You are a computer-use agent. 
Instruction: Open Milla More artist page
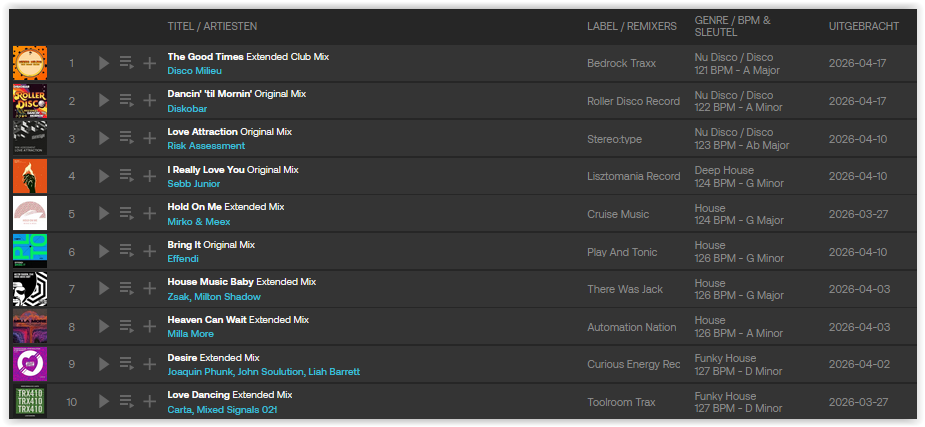click(190, 334)
